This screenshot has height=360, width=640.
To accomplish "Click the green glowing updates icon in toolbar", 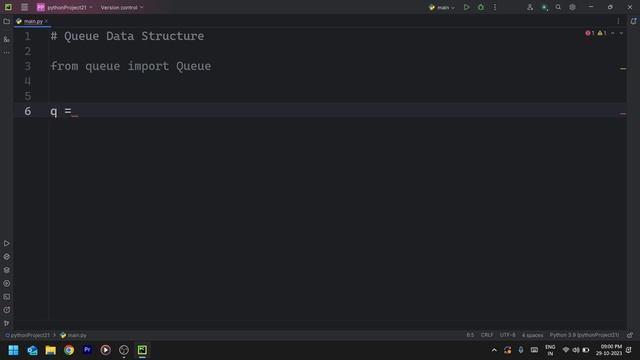I will (x=544, y=7).
